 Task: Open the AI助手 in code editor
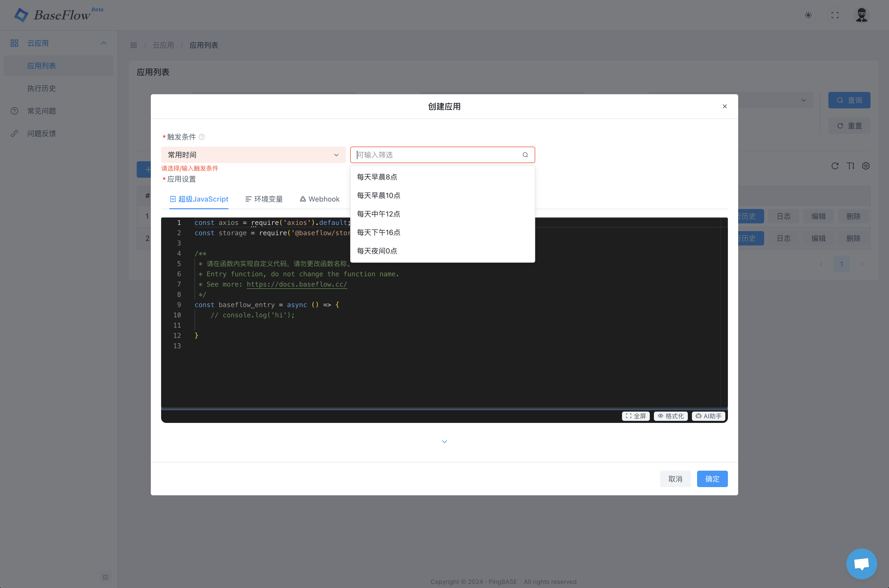coord(708,416)
